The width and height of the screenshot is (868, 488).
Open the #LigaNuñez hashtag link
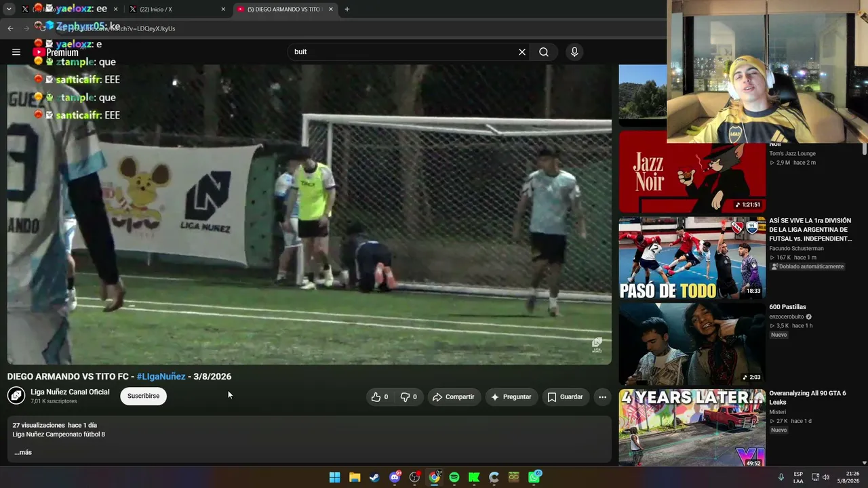161,376
